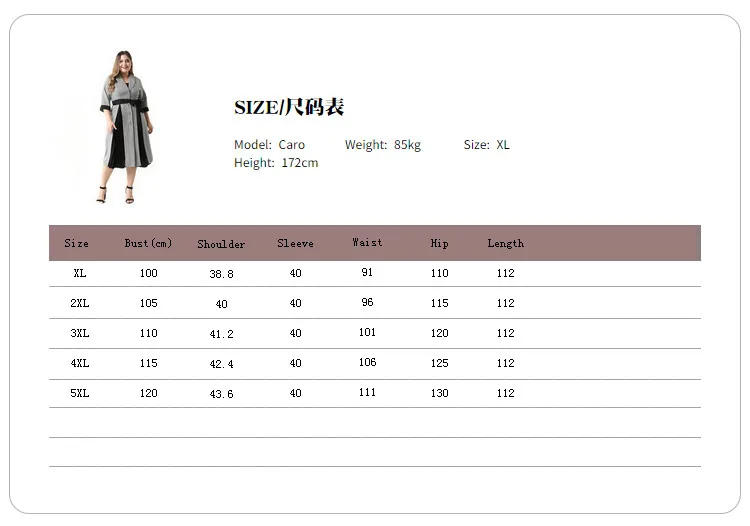
Task: Click sleeve value '40' in 5XL row
Action: tap(296, 394)
